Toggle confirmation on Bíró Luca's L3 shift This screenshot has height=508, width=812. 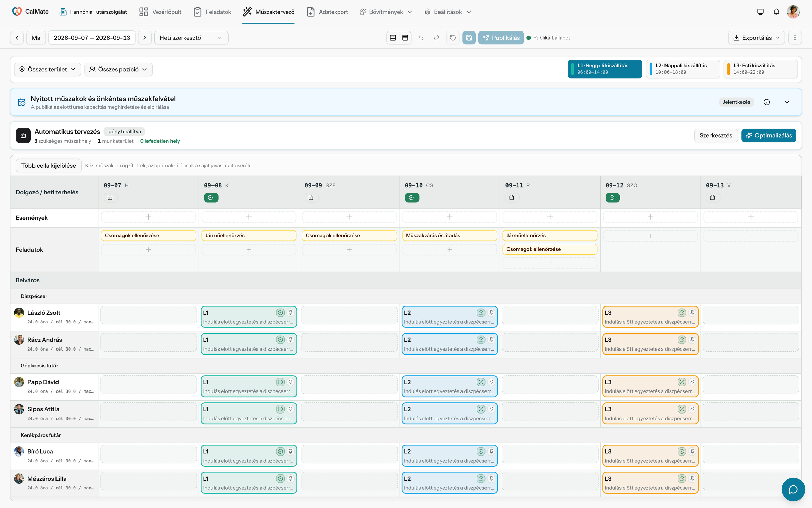pos(682,451)
